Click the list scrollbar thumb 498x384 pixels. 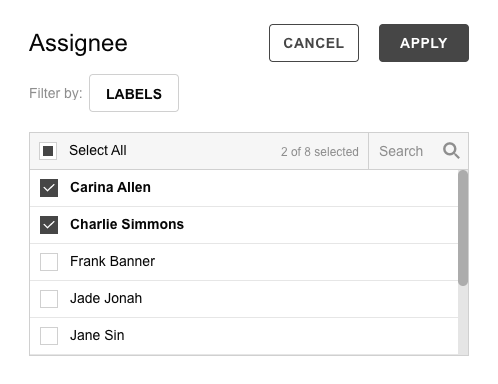coord(463,228)
